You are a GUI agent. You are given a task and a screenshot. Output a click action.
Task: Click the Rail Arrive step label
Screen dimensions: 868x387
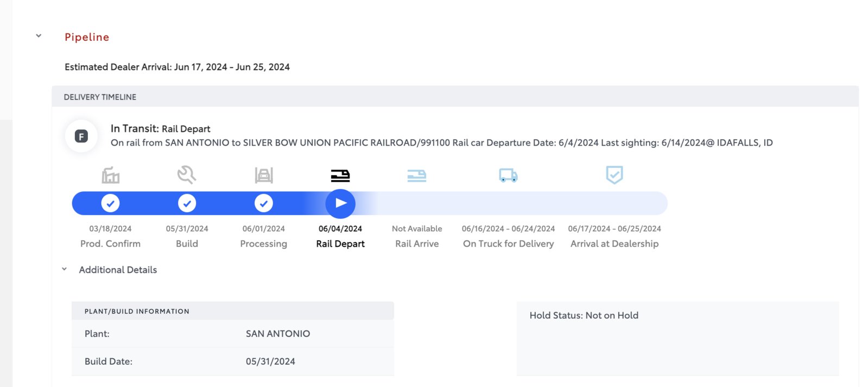(417, 244)
